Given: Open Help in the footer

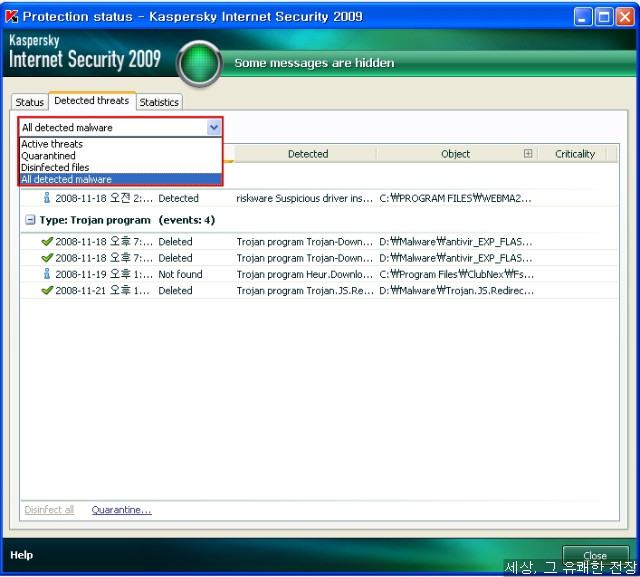Looking at the screenshot, I should pos(22,555).
